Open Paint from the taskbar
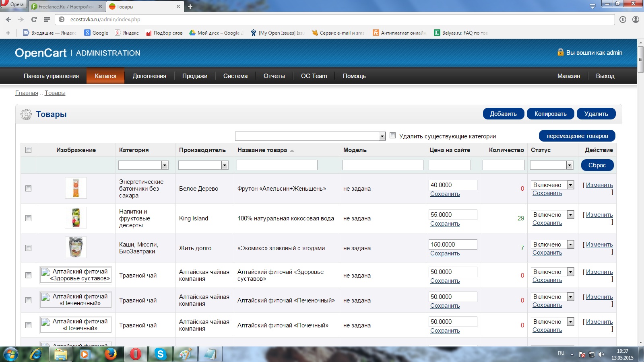The width and height of the screenshot is (644, 362). [185, 354]
